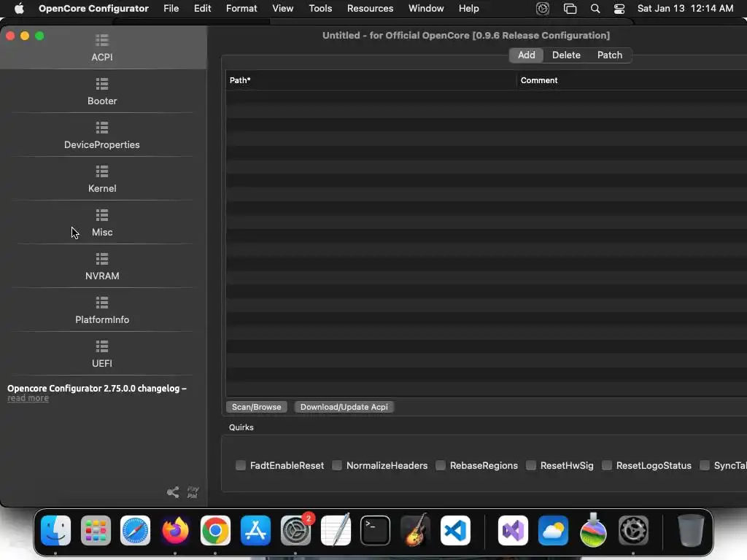The image size is (747, 560).
Task: Open the Apple menu
Action: click(x=19, y=8)
